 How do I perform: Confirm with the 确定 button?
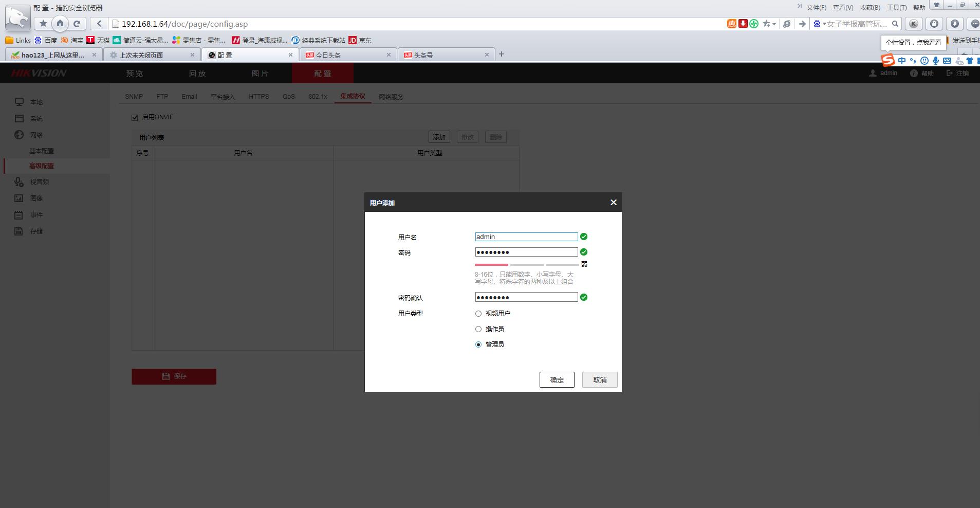(557, 380)
